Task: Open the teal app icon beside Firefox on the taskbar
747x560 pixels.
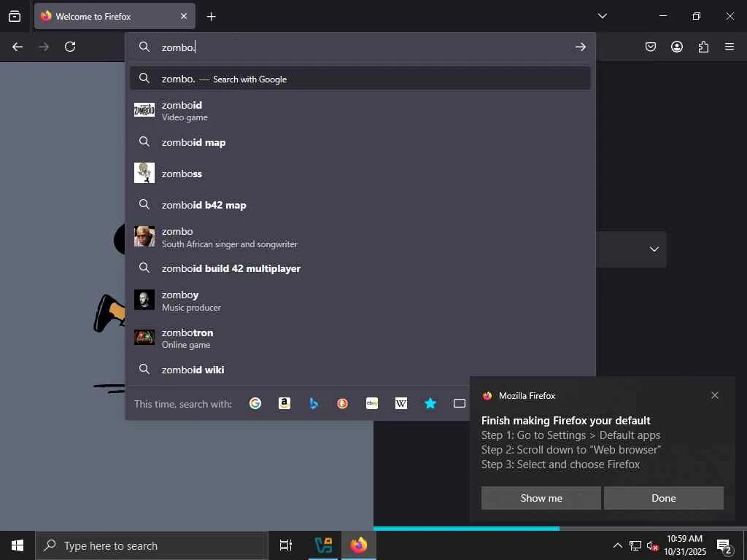Action: (x=323, y=545)
